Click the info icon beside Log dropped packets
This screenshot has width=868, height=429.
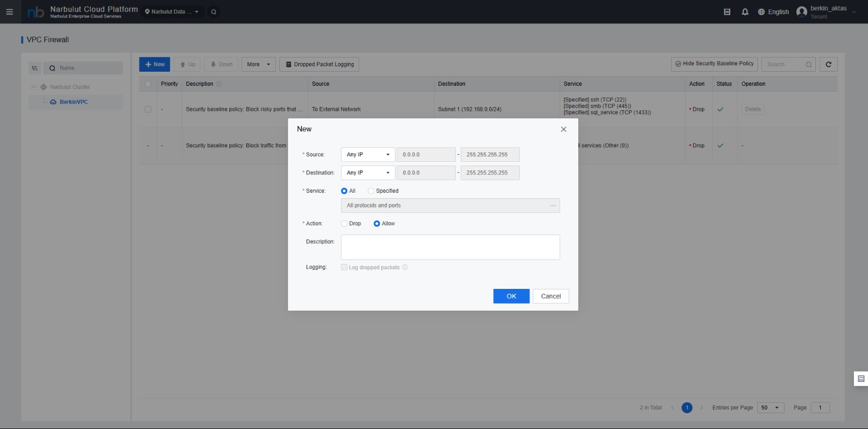pos(405,267)
